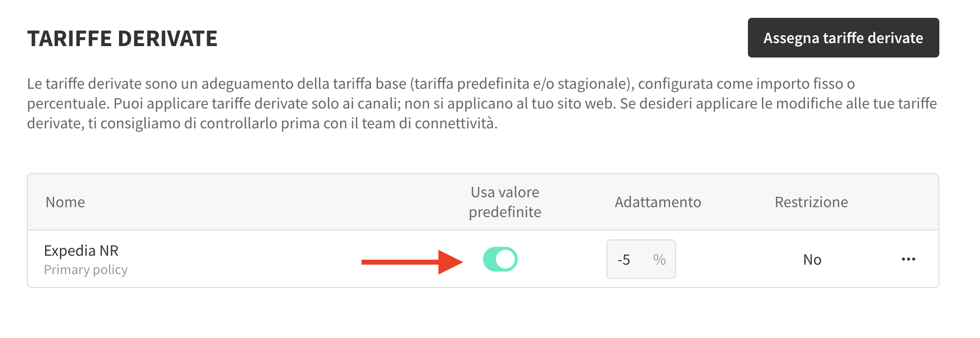
Task: Click the No restriction value
Action: point(812,260)
